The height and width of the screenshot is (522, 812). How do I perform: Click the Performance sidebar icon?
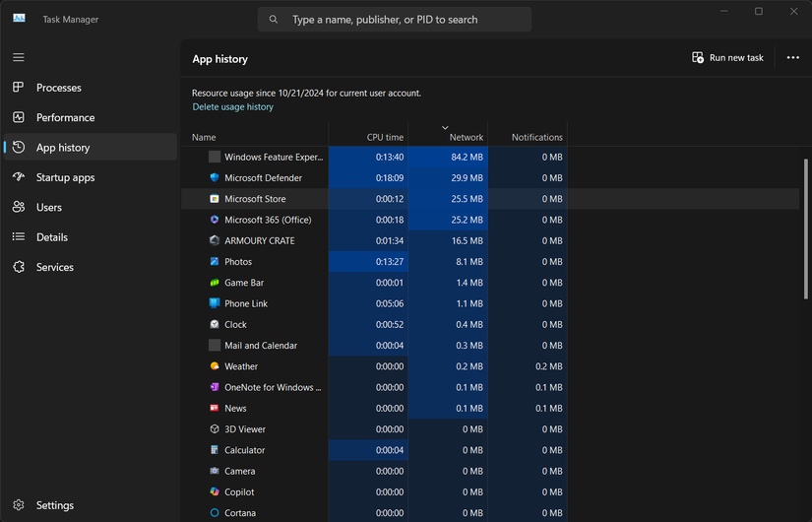[x=19, y=117]
